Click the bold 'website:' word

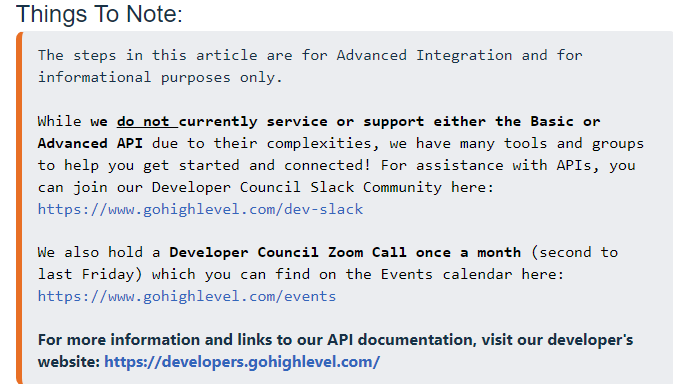(x=69, y=362)
